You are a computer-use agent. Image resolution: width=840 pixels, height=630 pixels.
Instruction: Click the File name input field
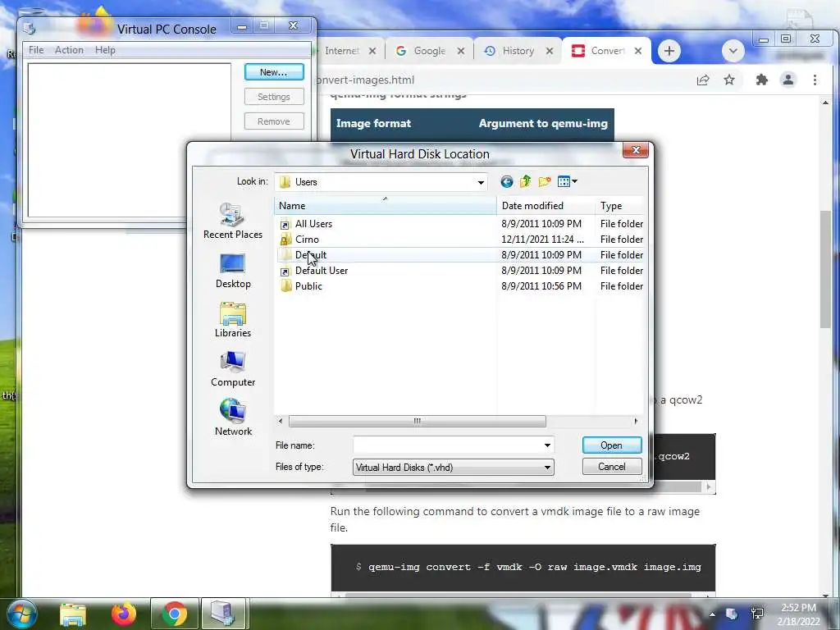click(447, 445)
